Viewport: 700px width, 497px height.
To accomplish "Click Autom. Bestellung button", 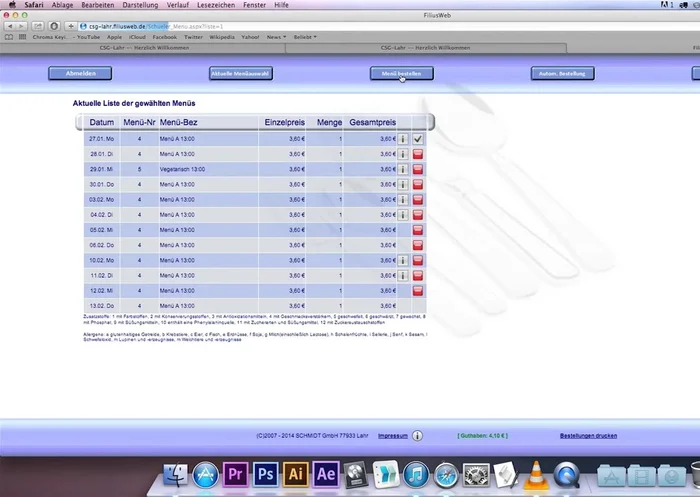I will point(563,73).
